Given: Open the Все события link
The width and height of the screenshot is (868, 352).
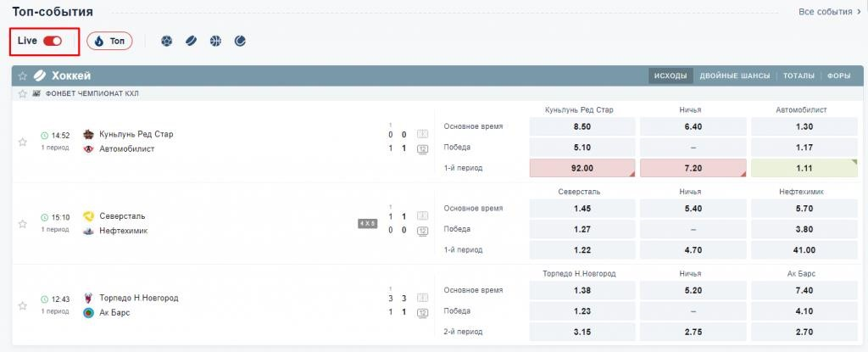Looking at the screenshot, I should 830,12.
